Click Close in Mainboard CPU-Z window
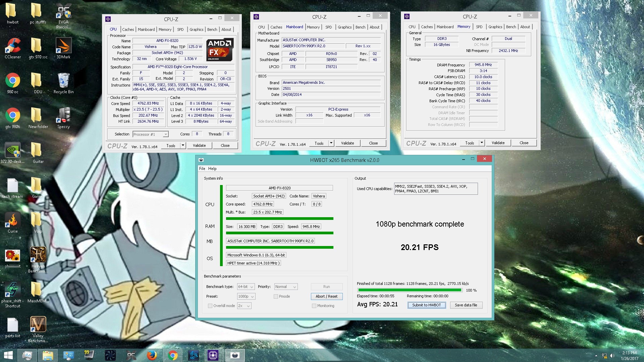 point(373,143)
